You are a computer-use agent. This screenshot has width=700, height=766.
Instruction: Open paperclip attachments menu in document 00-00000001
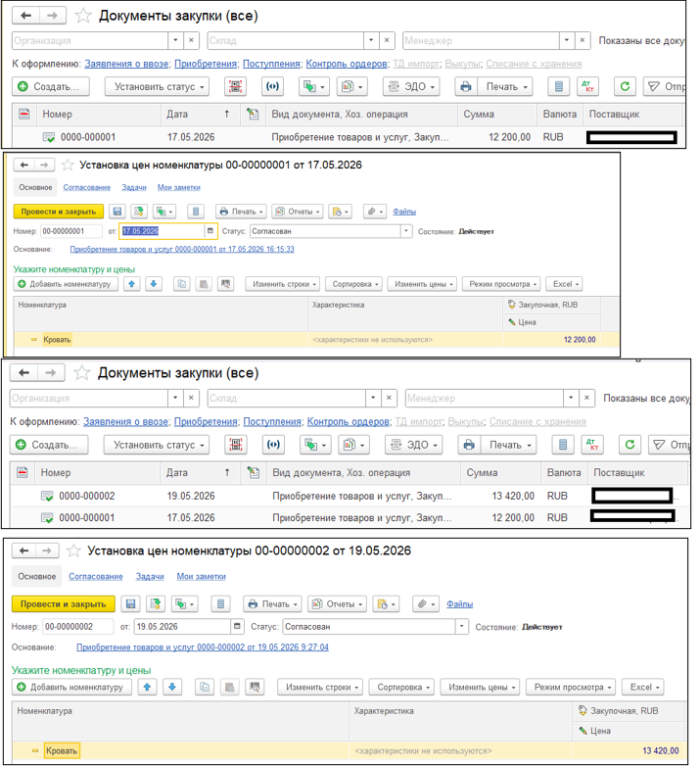[x=374, y=212]
